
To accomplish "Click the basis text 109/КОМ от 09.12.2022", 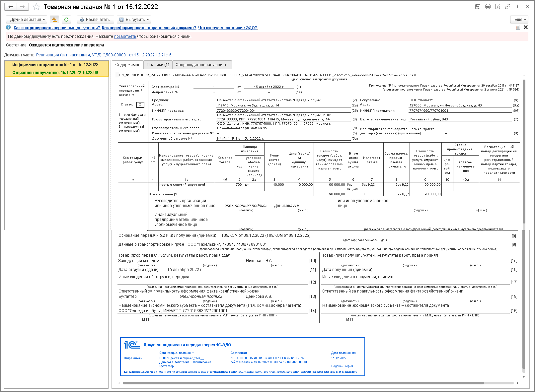I will [266, 235].
